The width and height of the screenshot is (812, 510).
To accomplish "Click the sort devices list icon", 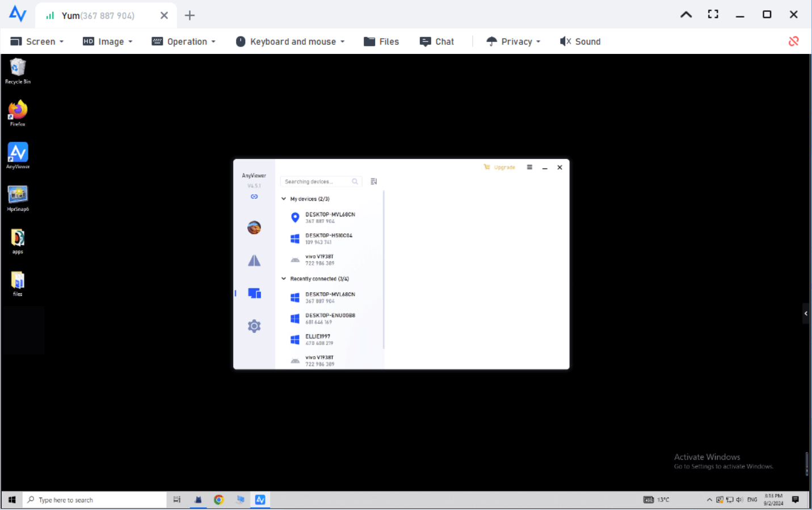I will 373,182.
